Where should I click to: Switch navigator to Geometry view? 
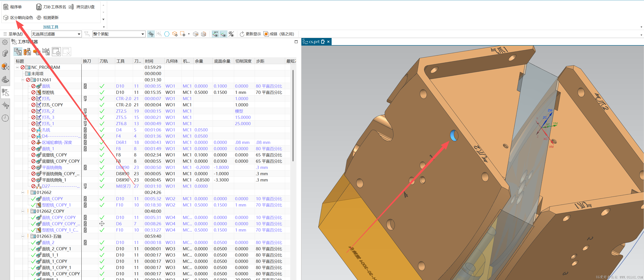pyautogui.click(x=37, y=51)
